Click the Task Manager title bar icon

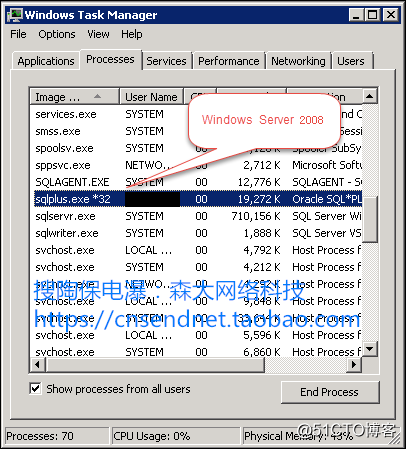(15, 15)
